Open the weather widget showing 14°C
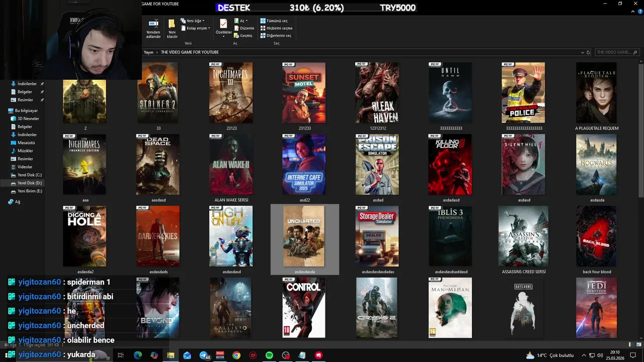Image resolution: width=644 pixels, height=362 pixels. [549, 355]
